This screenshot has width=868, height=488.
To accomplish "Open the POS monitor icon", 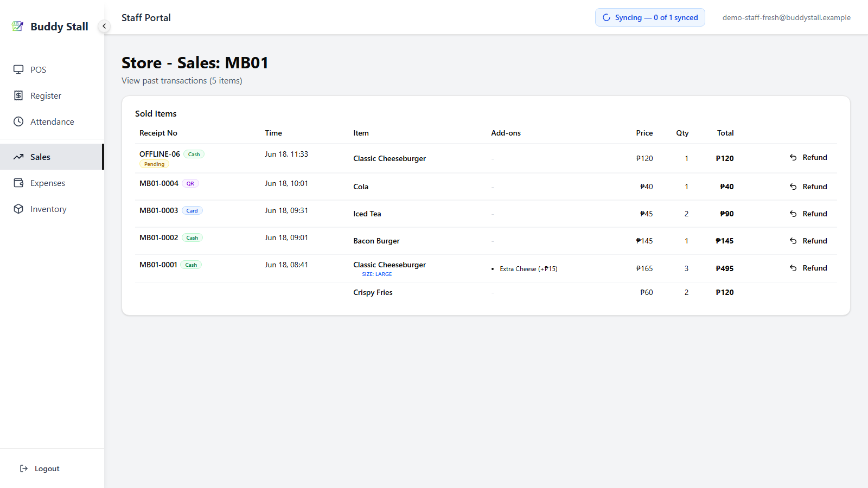I will (x=18, y=69).
